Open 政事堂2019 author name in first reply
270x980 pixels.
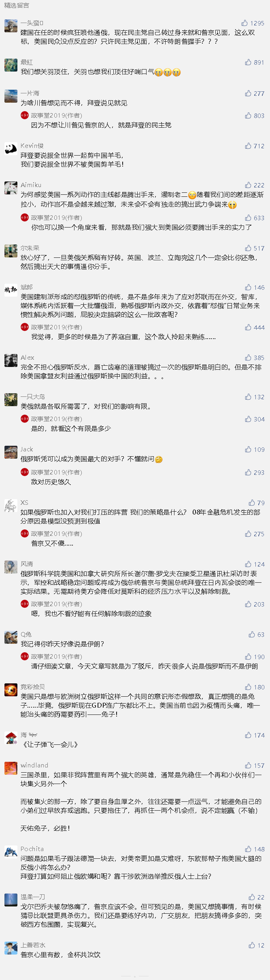click(56, 116)
